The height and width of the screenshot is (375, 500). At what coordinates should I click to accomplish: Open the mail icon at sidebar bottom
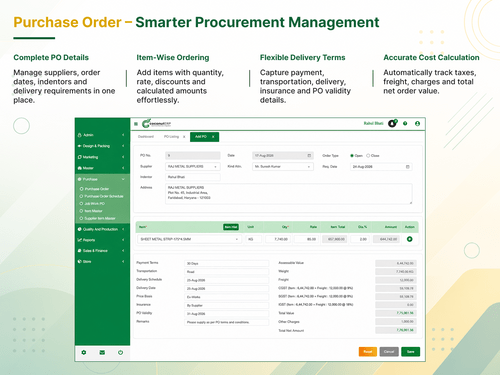tap(102, 352)
